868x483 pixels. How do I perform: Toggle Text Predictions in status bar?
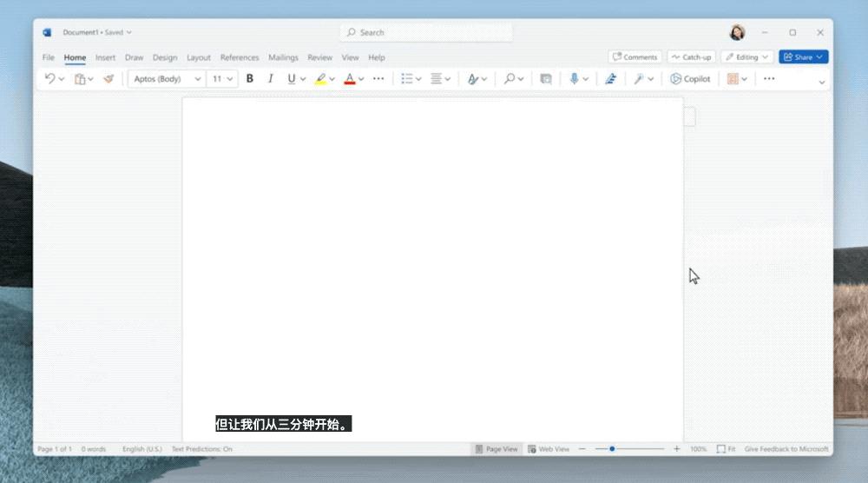201,449
